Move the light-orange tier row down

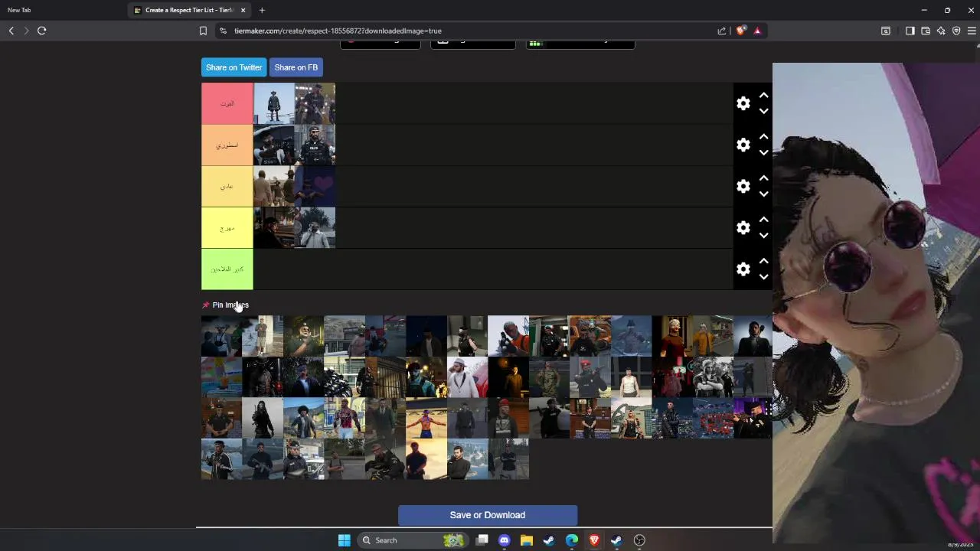(763, 194)
